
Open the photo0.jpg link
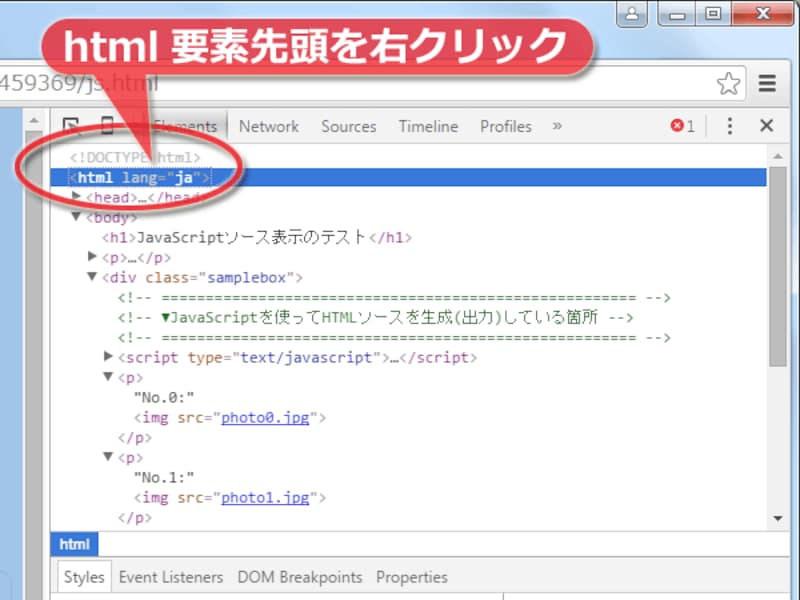pos(264,417)
